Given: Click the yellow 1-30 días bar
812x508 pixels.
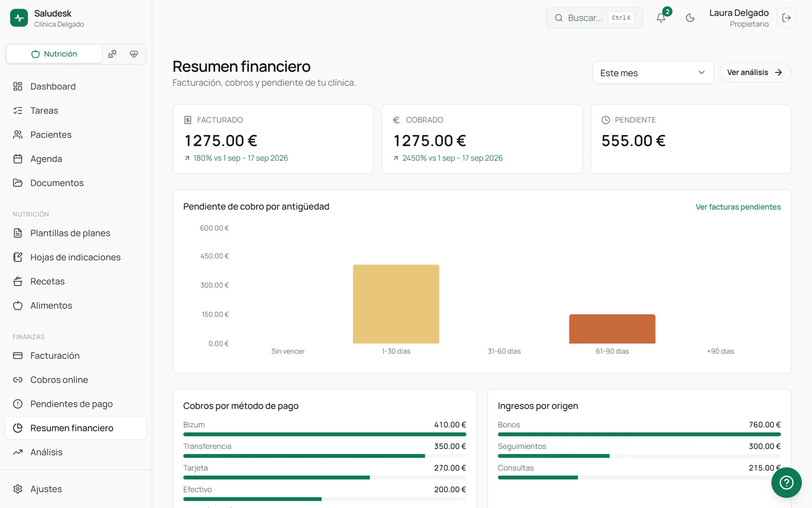Looking at the screenshot, I should click(396, 304).
